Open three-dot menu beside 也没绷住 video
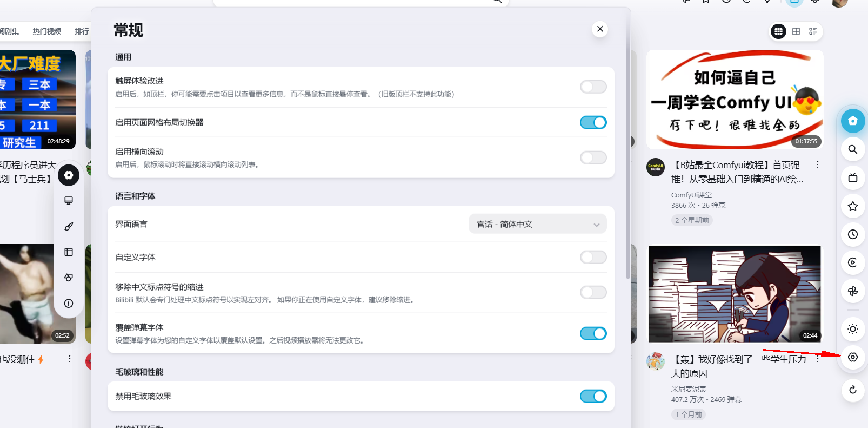This screenshot has height=428, width=868. click(70, 359)
